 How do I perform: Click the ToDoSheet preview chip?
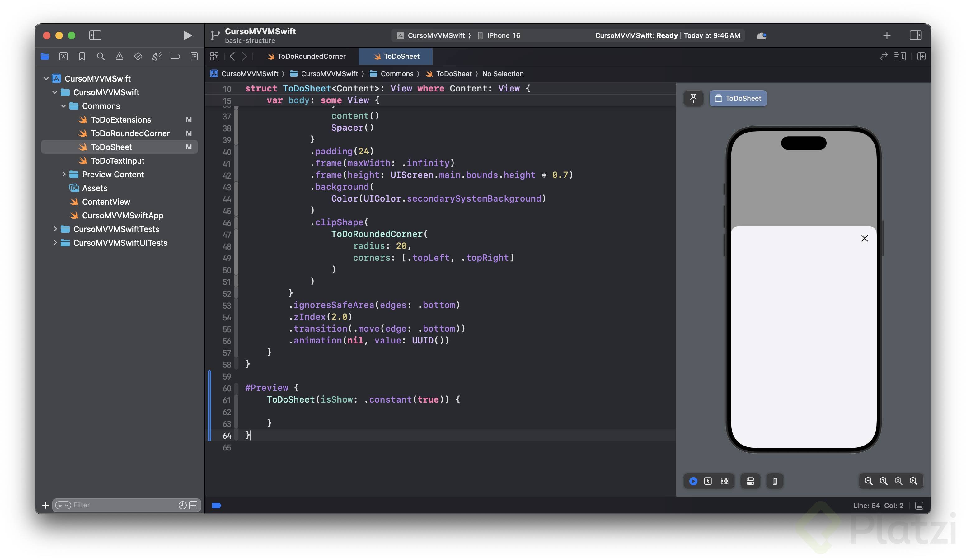(x=738, y=99)
